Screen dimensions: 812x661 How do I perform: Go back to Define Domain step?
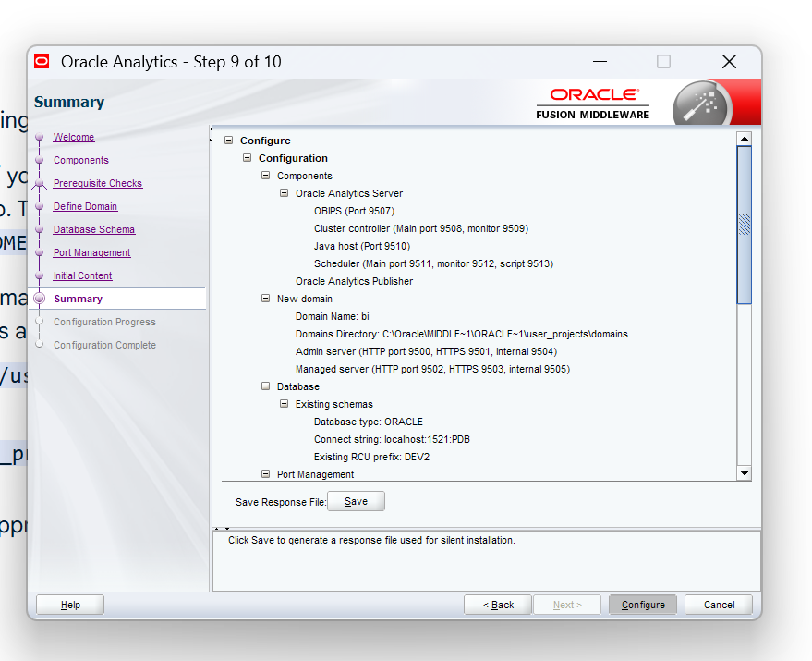coord(85,206)
